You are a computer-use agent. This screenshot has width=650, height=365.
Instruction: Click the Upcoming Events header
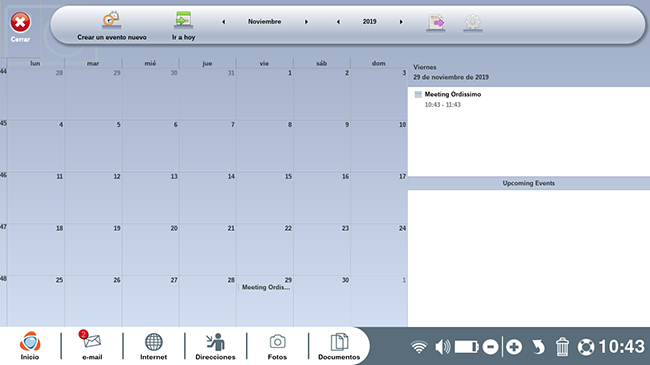pos(529,183)
